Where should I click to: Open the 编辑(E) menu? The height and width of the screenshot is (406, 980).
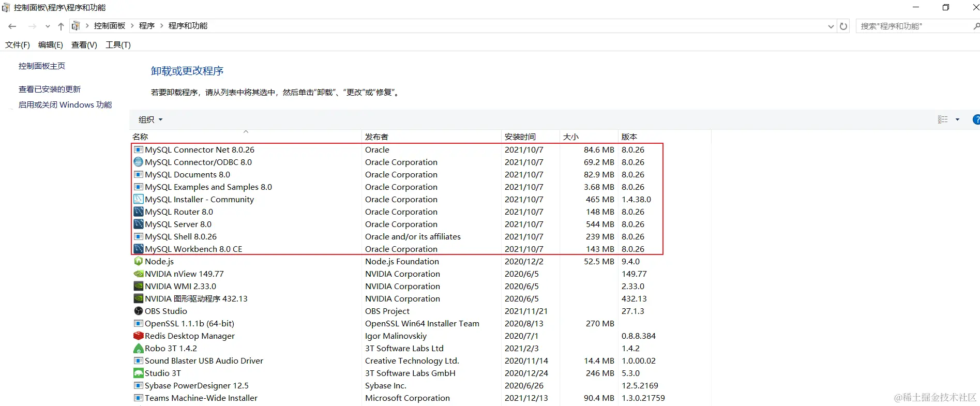[x=51, y=45]
